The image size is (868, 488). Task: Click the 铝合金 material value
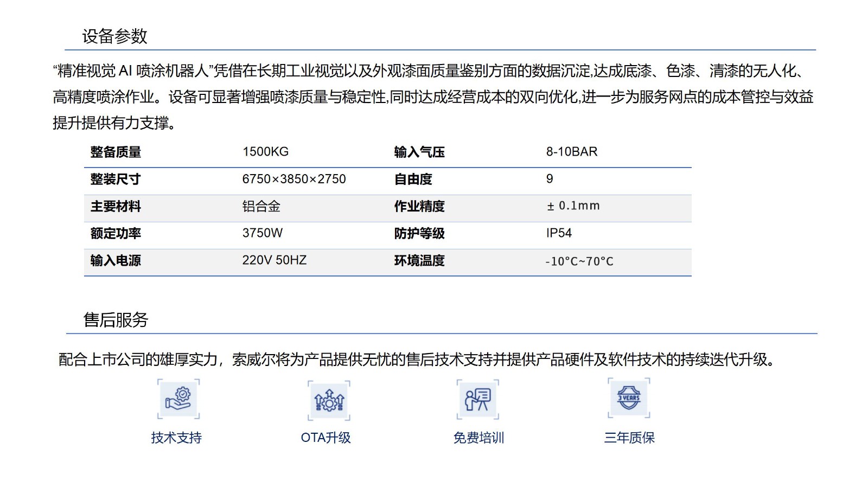tap(261, 206)
